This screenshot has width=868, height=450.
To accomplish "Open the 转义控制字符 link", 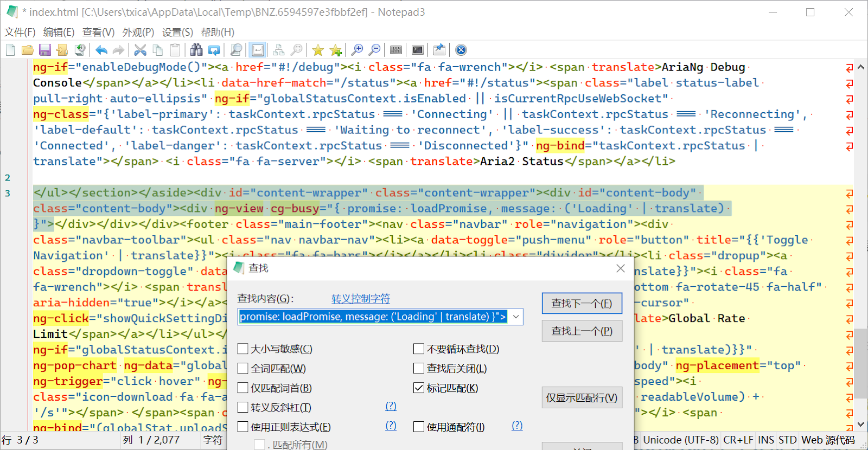I will pos(361,299).
